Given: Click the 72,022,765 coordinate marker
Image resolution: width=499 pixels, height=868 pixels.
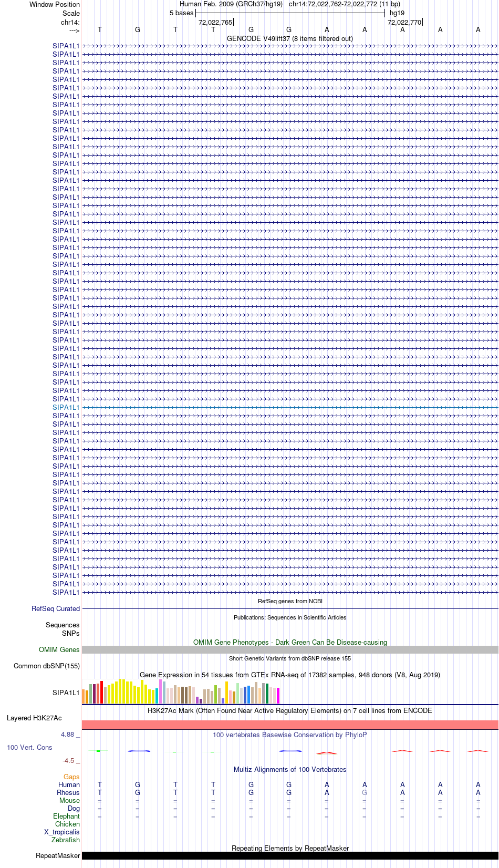Looking at the screenshot, I should click(x=215, y=22).
